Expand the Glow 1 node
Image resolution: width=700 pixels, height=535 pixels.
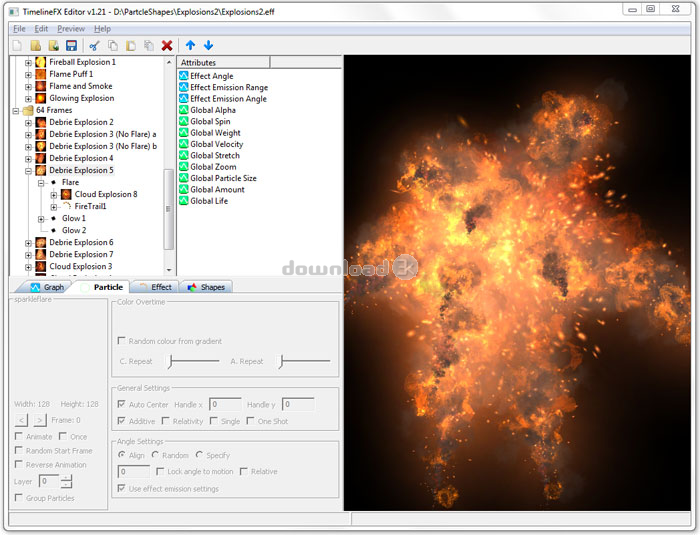41,219
